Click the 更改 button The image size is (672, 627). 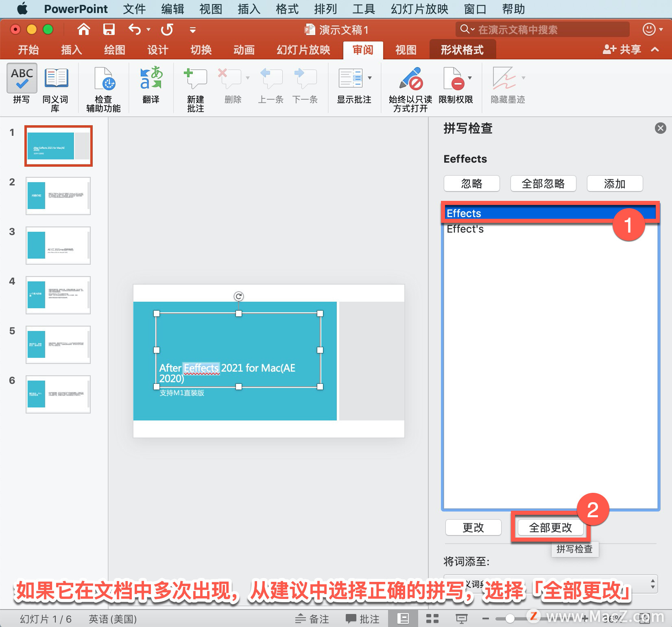click(473, 527)
